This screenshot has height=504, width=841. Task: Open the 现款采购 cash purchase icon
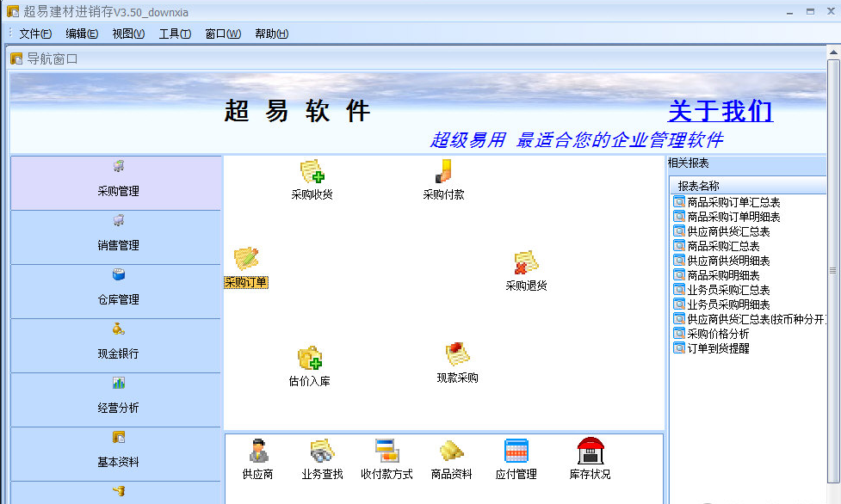click(x=457, y=363)
